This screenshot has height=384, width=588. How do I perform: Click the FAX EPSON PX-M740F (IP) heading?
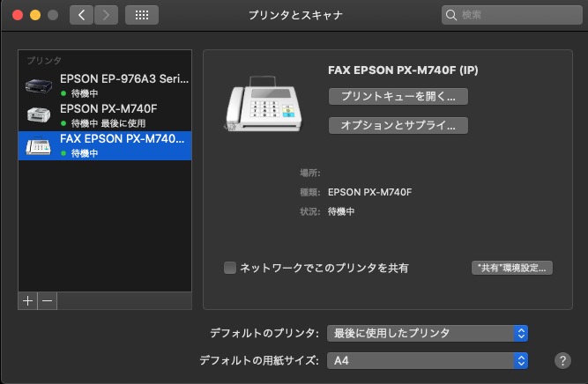[x=403, y=70]
